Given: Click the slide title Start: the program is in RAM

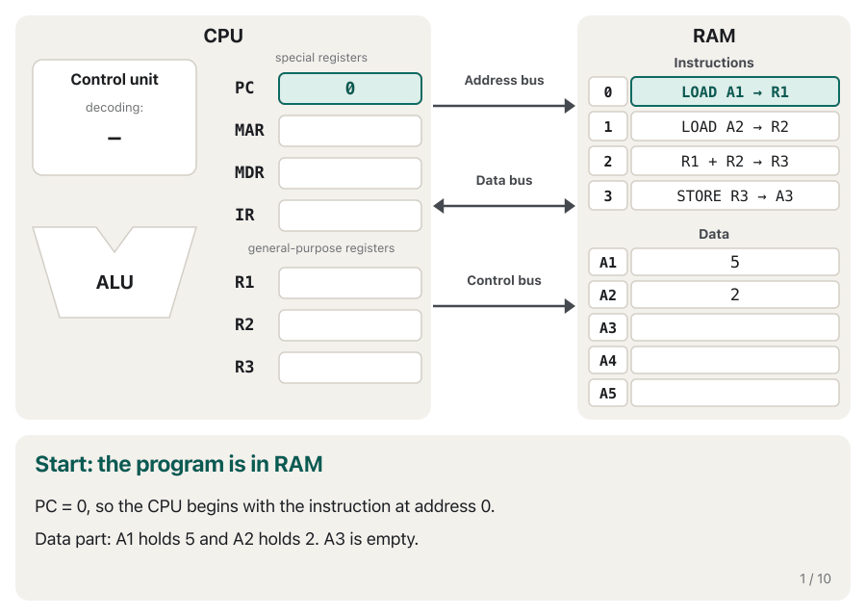Looking at the screenshot, I should pos(178,464).
